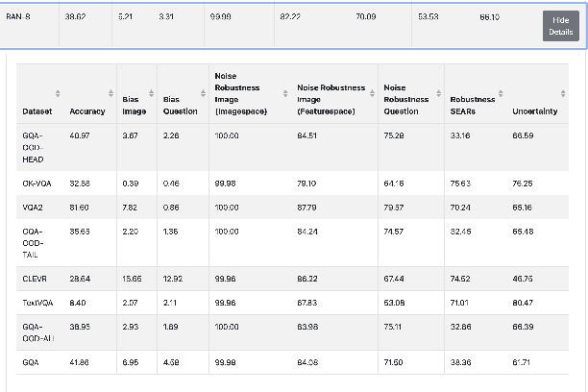Select the OK-VQA dataset row

tap(37, 183)
